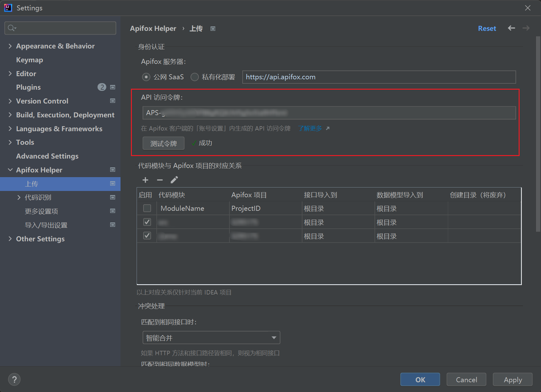This screenshot has width=541, height=392.
Task: Click the OK button
Action: pyautogui.click(x=420, y=379)
